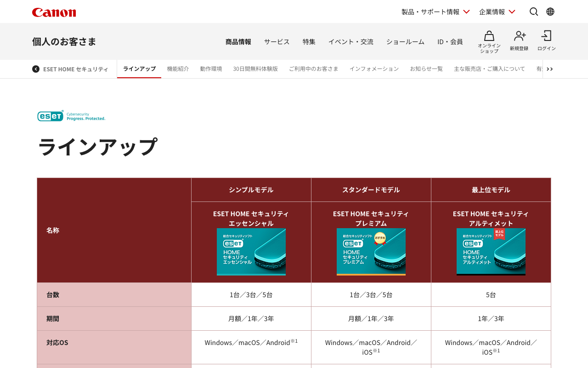Viewport: 588px width, 368px height.
Task: Switch to the 機能紹介 tab
Action: click(x=178, y=69)
